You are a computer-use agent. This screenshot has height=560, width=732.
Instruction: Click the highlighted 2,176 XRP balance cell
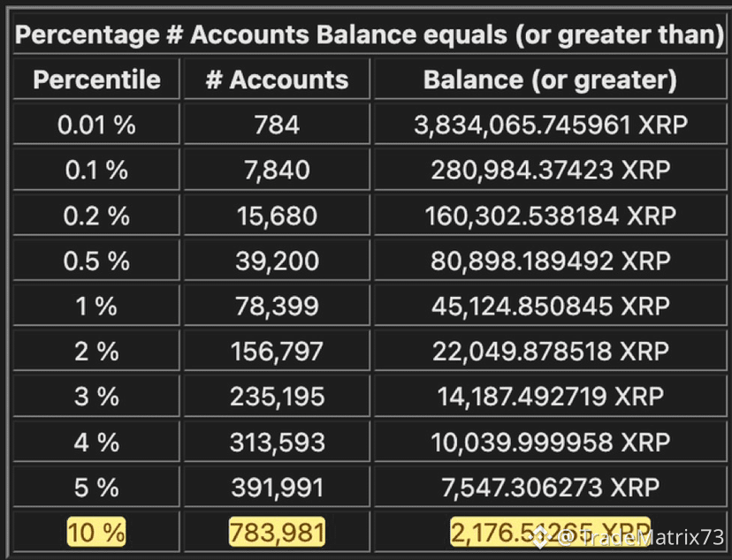551,532
